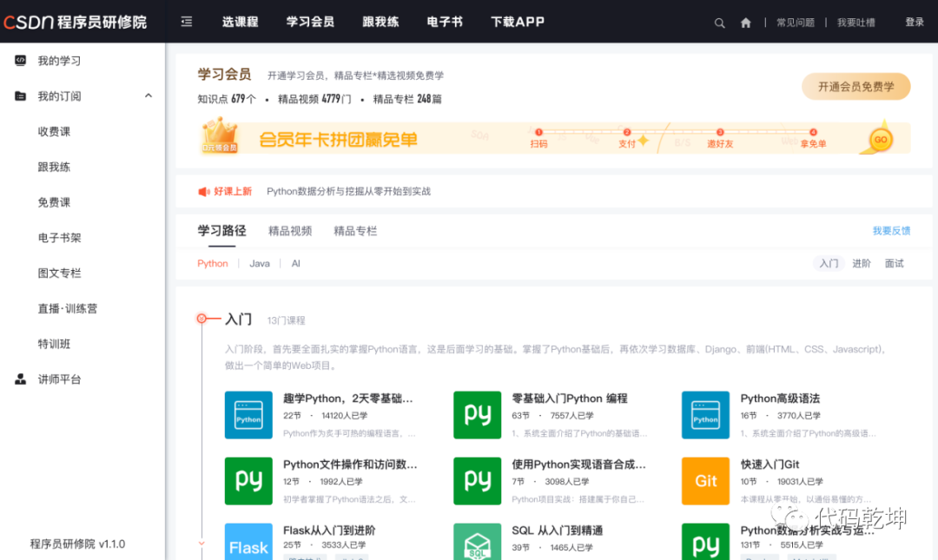The height and width of the screenshot is (560, 938).
Task: Open 电子书架 in sidebar
Action: coord(59,238)
